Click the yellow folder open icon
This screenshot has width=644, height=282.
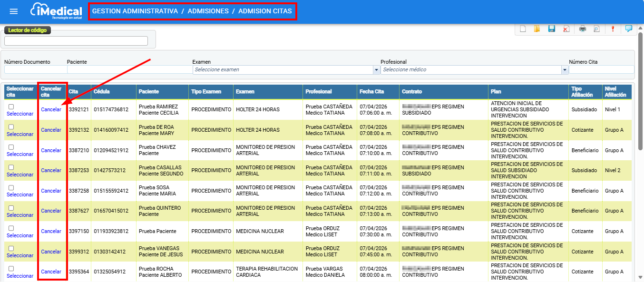[x=537, y=29]
